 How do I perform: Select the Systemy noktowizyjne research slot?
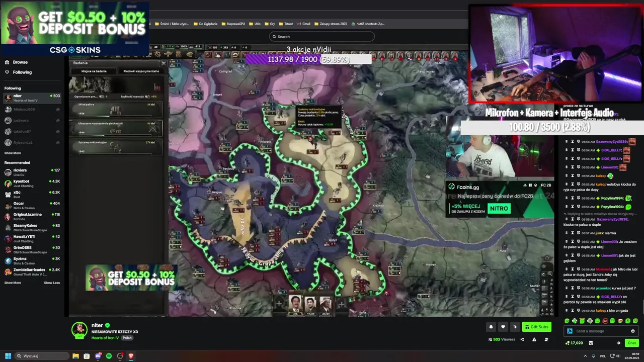click(116, 147)
